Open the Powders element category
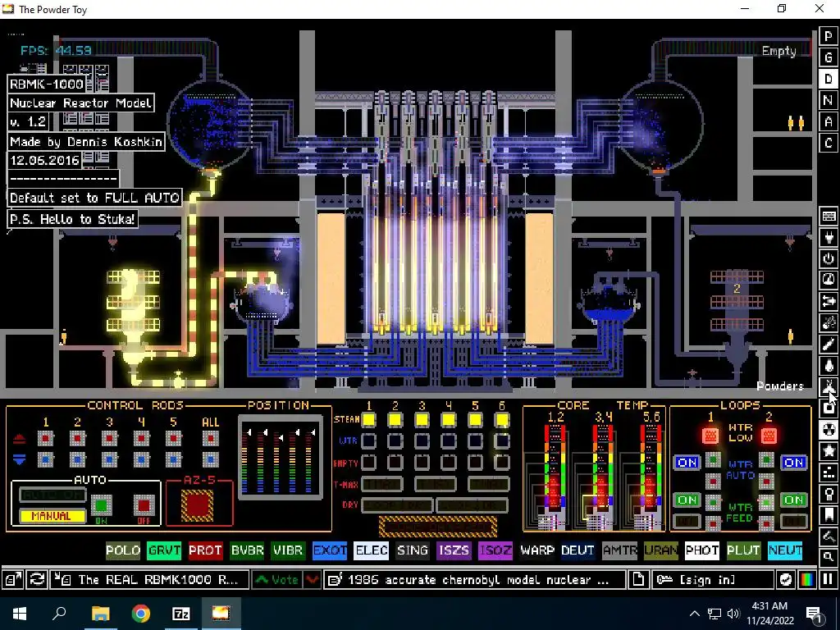Screen dimensions: 840x630 click(x=829, y=387)
